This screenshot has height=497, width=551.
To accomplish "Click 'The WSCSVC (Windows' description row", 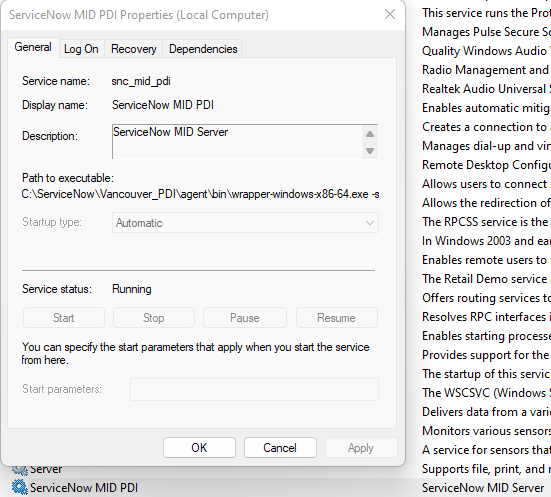I will pos(486,393).
